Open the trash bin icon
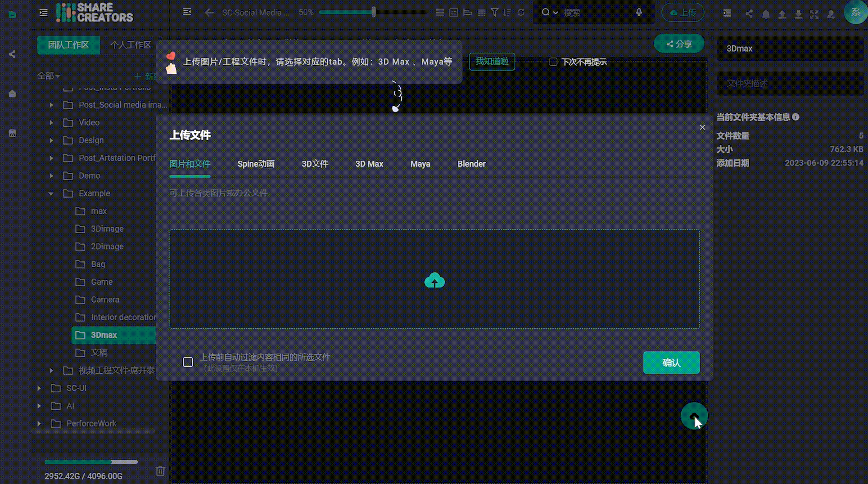Image resolution: width=868 pixels, height=484 pixels. [x=160, y=471]
